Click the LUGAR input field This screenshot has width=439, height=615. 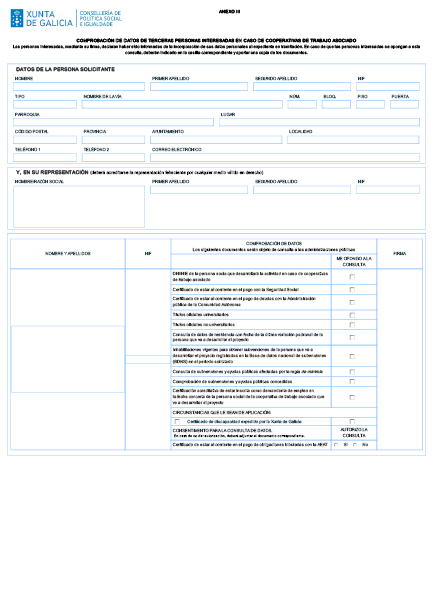[x=319, y=122]
